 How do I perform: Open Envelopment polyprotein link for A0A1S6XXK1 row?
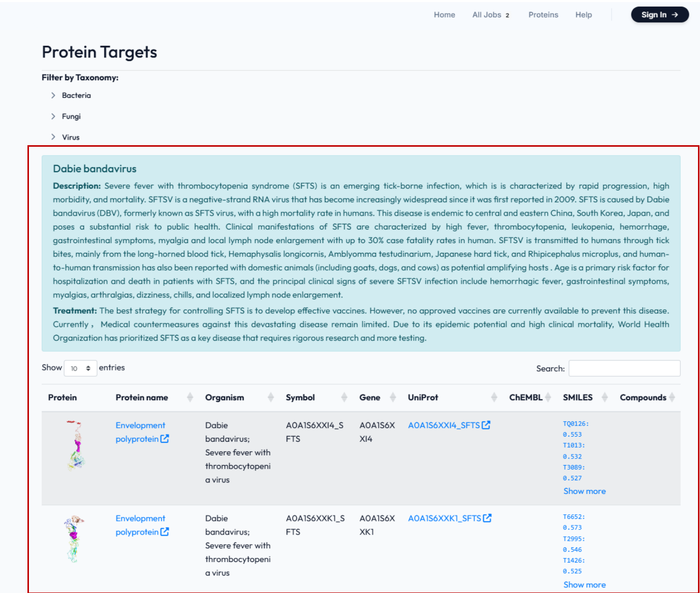click(x=142, y=525)
